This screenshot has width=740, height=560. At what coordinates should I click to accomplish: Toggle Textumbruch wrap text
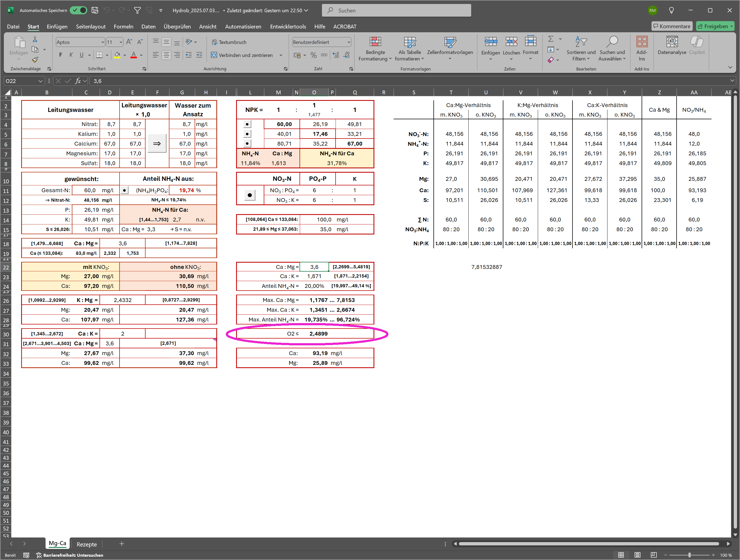point(229,42)
